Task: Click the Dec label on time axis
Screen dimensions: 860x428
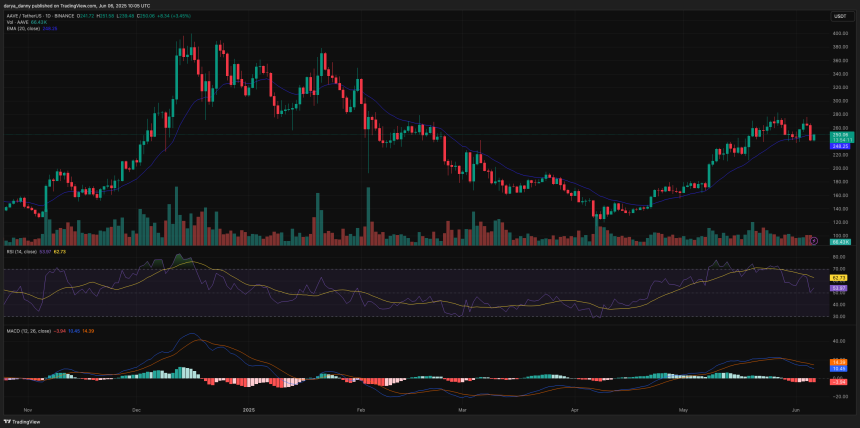Action: (x=136, y=409)
